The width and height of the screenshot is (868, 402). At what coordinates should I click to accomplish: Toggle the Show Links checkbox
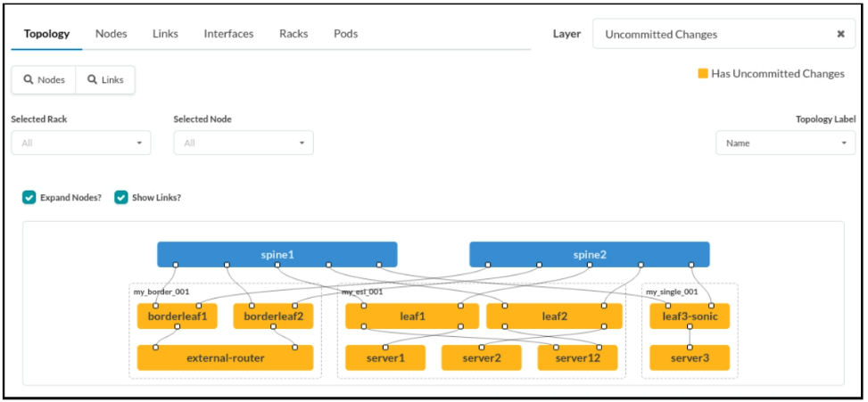click(121, 197)
